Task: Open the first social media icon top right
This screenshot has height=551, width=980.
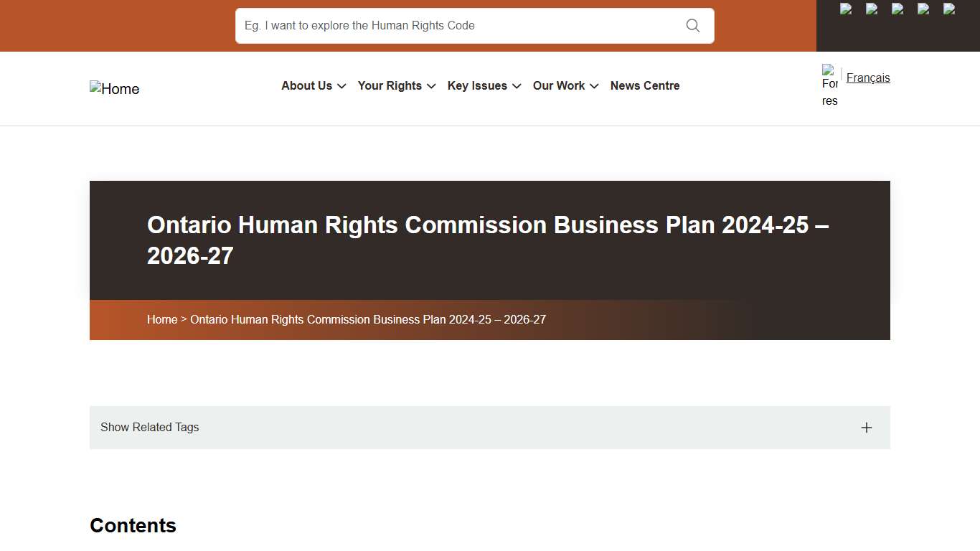Action: coord(845,10)
